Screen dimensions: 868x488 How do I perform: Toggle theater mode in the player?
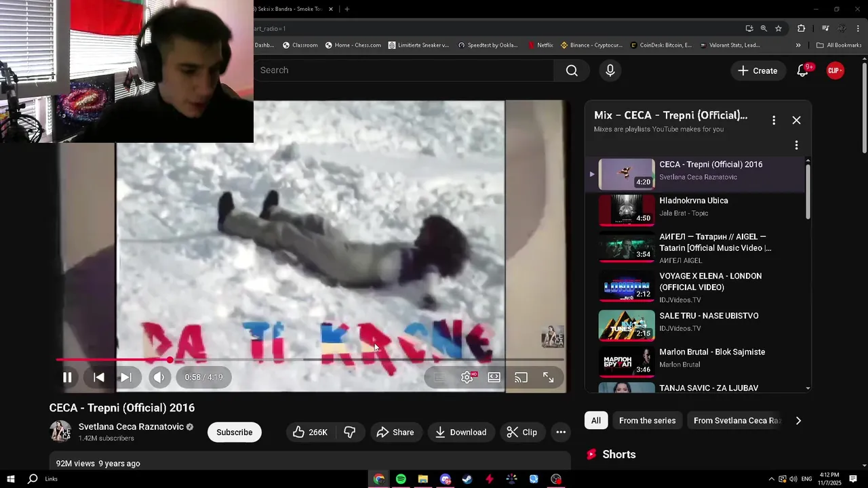494,378
